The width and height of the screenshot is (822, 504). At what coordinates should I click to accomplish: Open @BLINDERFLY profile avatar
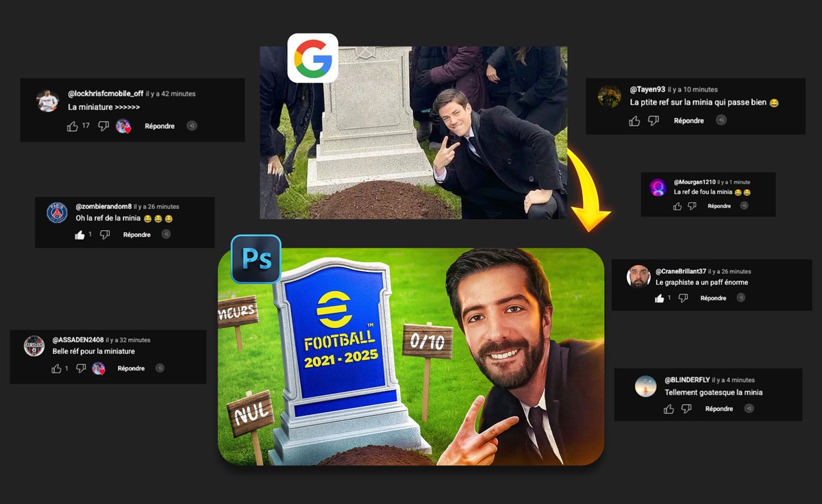point(646,386)
